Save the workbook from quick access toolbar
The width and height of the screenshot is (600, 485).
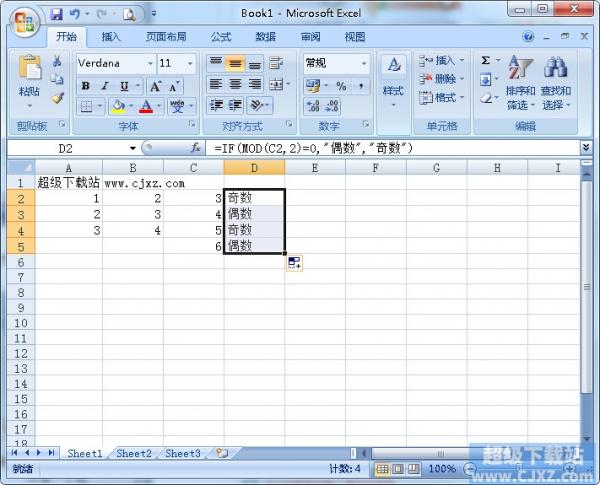pos(57,15)
